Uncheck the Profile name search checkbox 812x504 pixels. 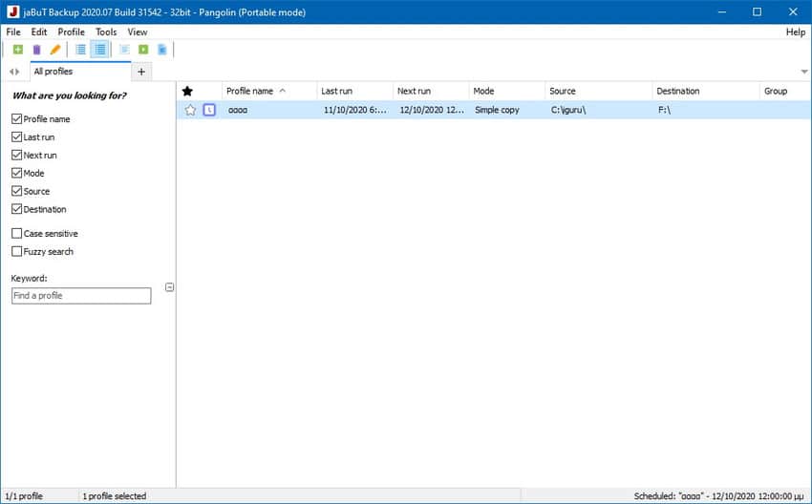pyautogui.click(x=16, y=119)
